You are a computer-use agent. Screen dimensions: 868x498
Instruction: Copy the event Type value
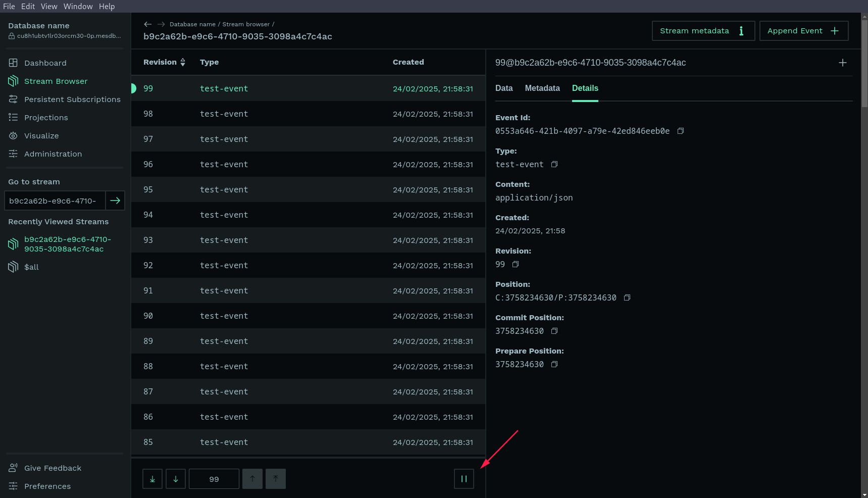(x=554, y=165)
